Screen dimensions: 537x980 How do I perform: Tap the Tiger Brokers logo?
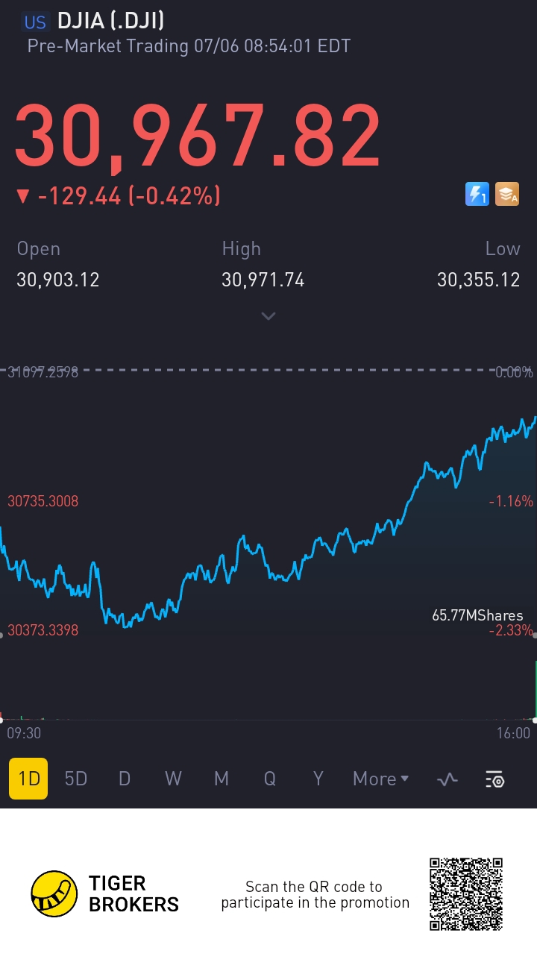tap(104, 893)
